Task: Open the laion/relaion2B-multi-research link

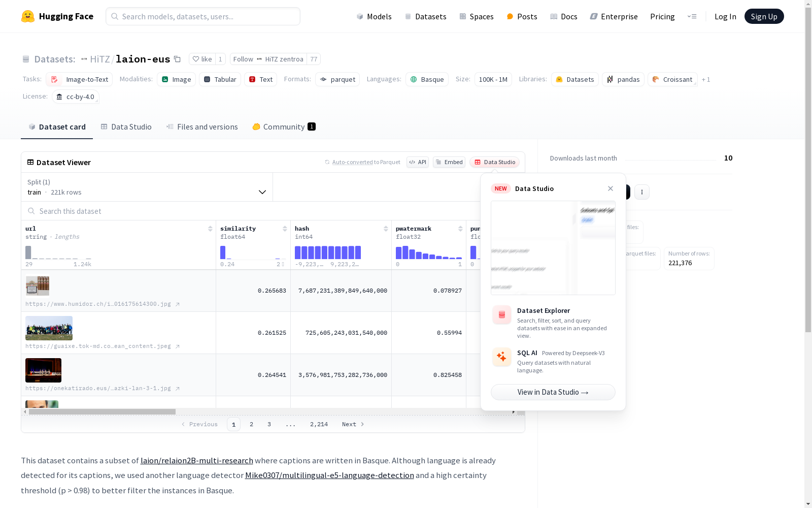Action: [197, 460]
